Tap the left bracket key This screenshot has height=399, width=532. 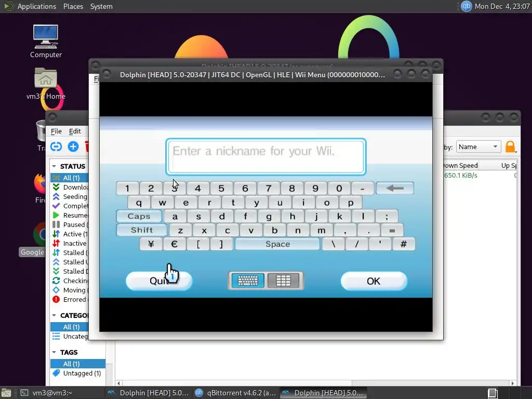click(198, 244)
